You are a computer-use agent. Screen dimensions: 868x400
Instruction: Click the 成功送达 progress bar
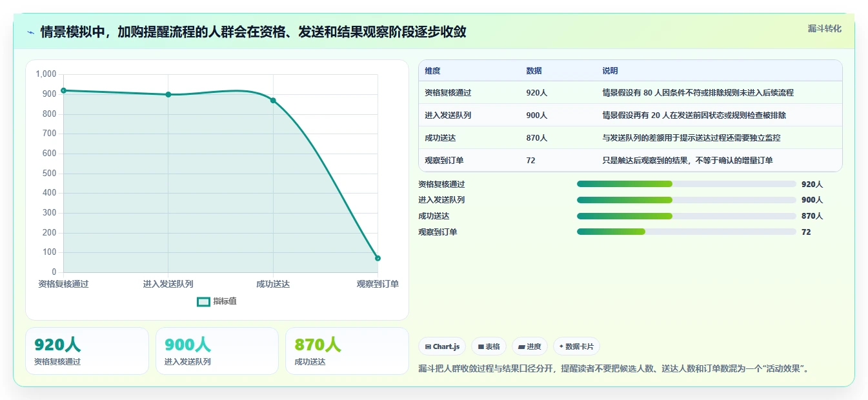(687, 216)
